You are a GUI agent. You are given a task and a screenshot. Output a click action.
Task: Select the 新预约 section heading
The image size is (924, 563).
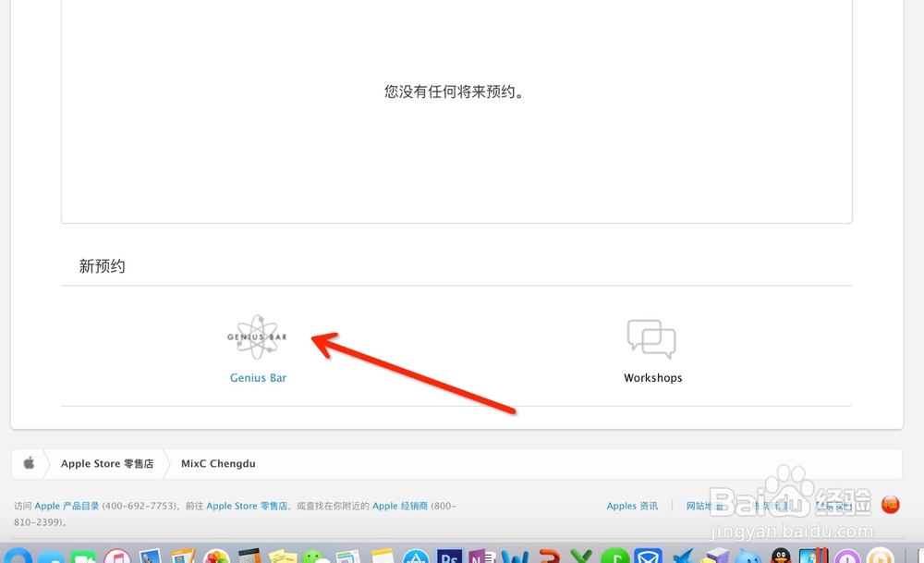102,266
